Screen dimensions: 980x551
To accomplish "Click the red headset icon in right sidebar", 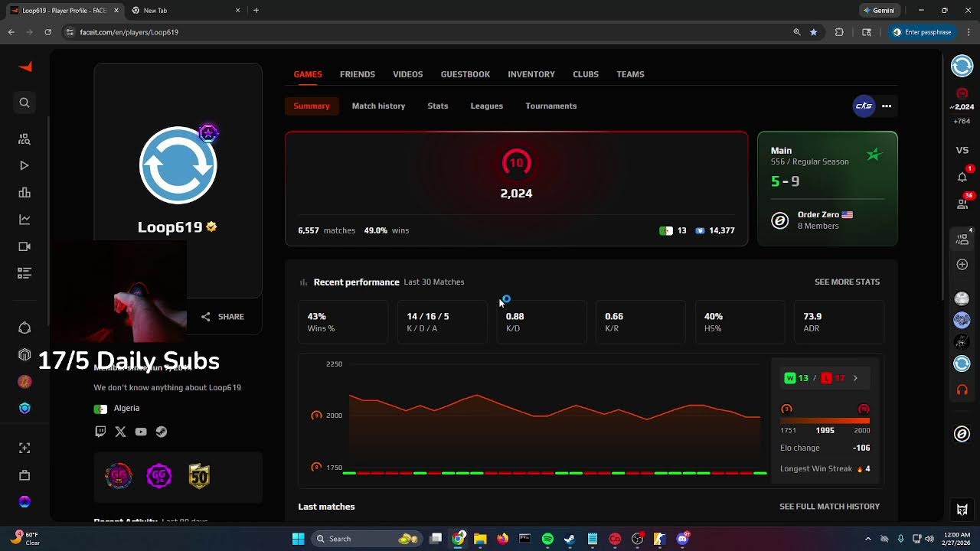I will pos(962,390).
